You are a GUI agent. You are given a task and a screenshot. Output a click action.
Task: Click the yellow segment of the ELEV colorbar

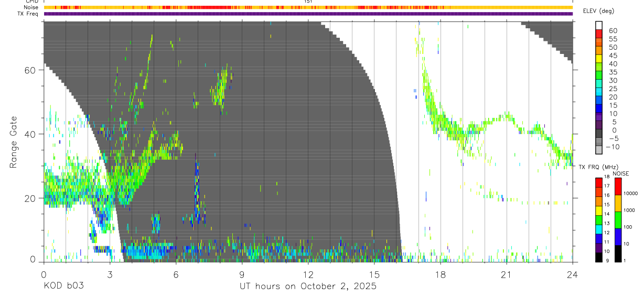(599, 58)
